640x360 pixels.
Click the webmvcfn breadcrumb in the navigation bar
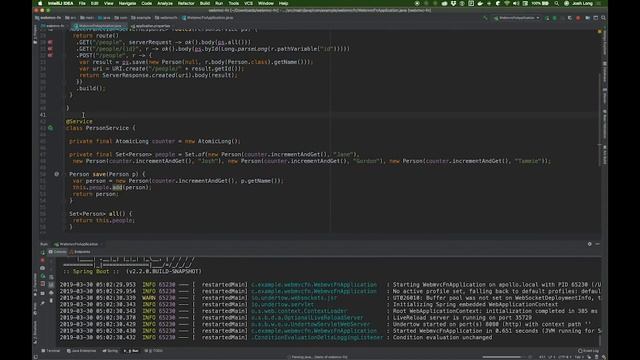(166, 18)
